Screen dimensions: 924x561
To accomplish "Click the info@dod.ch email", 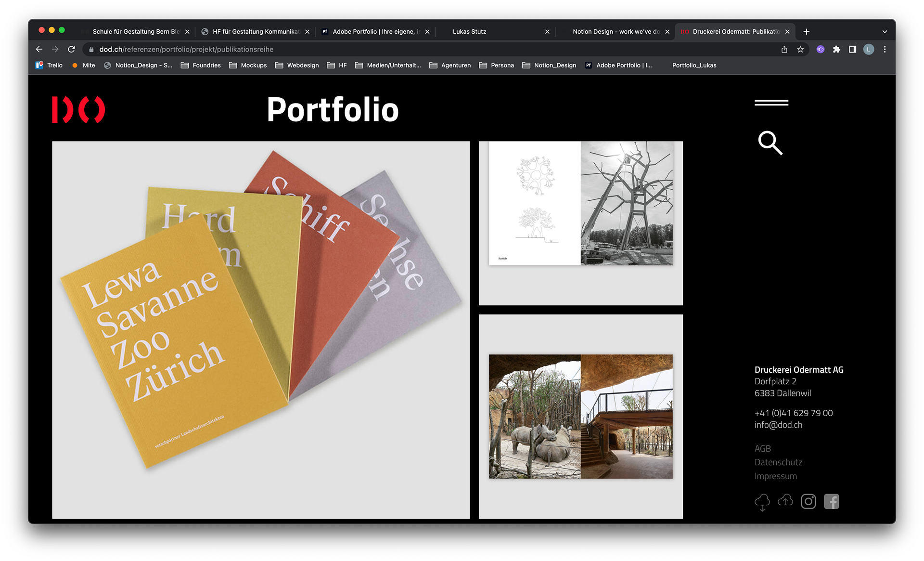I will click(x=778, y=425).
